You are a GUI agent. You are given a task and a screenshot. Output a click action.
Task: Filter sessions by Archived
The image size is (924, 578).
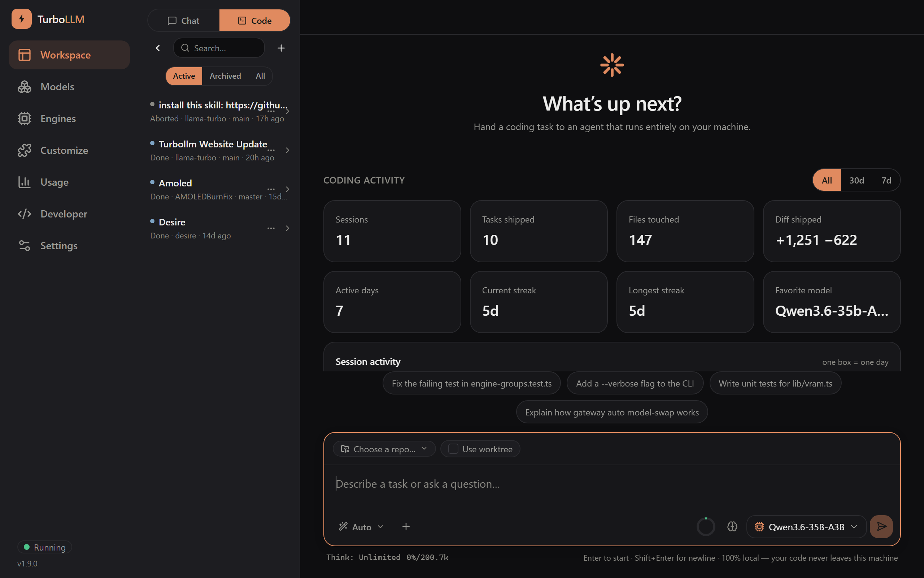(225, 76)
